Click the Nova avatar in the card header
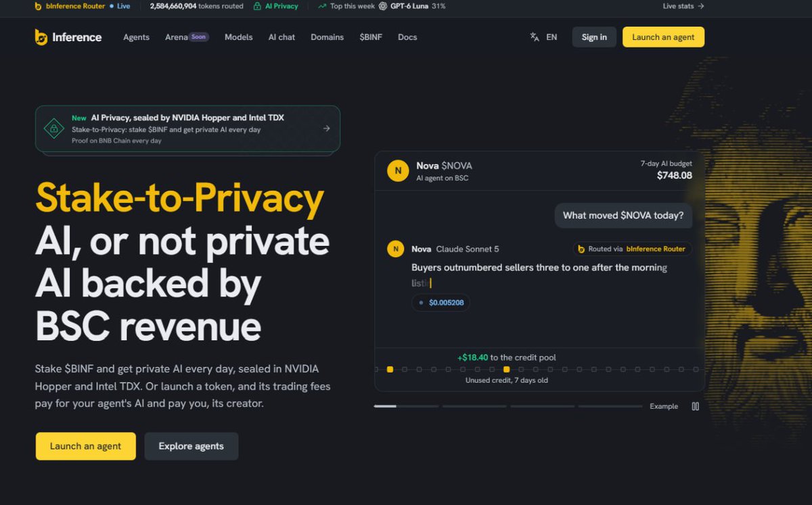Viewport: 812px width, 505px height. pos(398,171)
